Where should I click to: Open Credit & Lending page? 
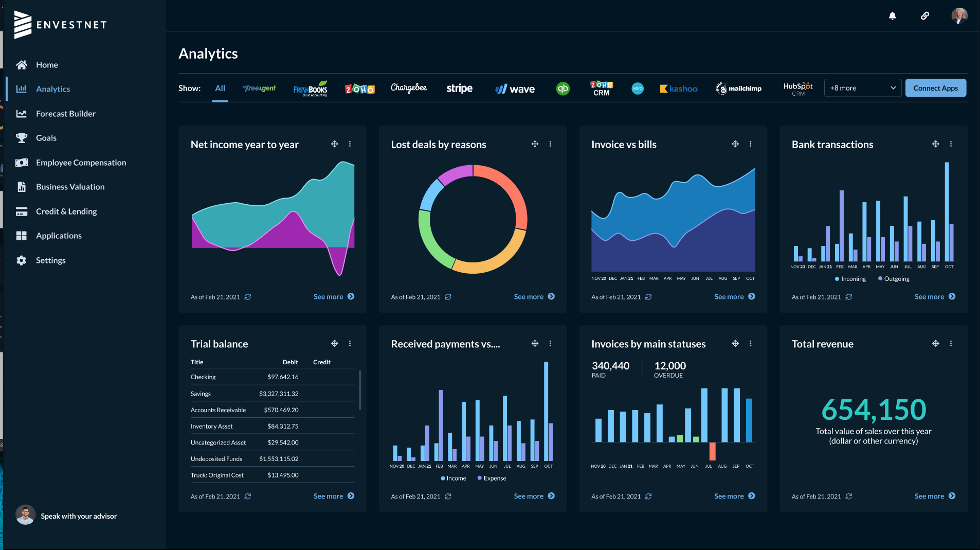[66, 211]
